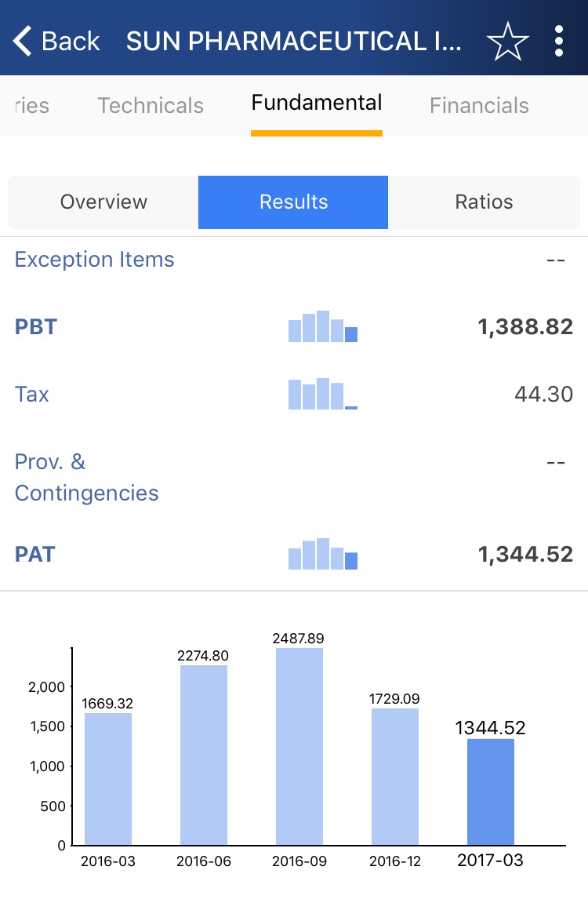This screenshot has height=910, width=588.
Task: Tap the Tax value 44.30
Action: tap(544, 395)
